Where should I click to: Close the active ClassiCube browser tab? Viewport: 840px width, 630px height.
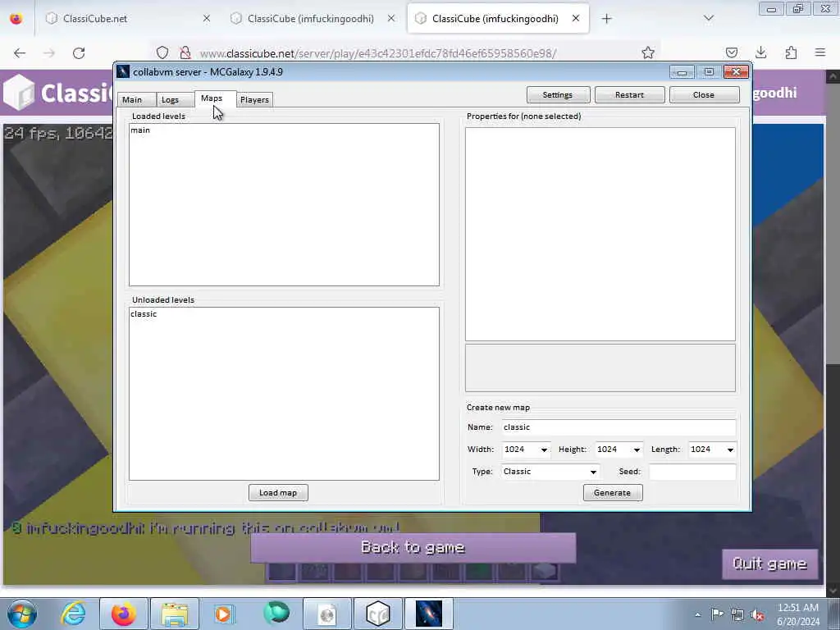click(576, 18)
